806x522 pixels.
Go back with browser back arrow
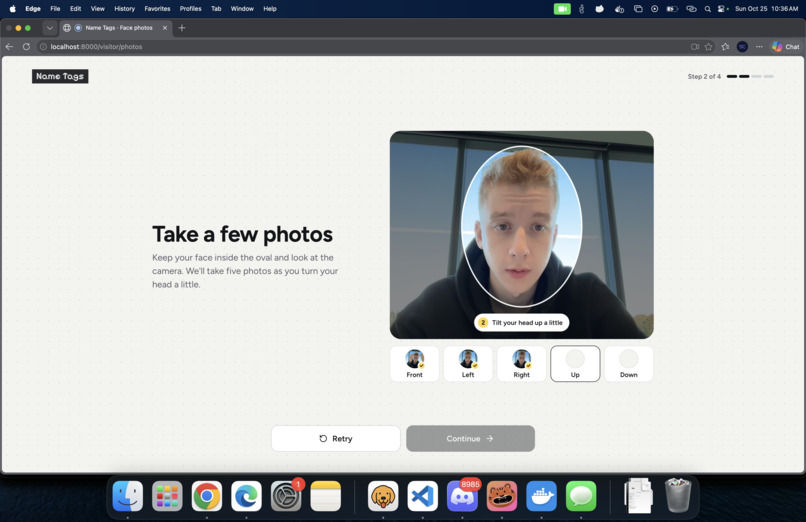tap(9, 46)
